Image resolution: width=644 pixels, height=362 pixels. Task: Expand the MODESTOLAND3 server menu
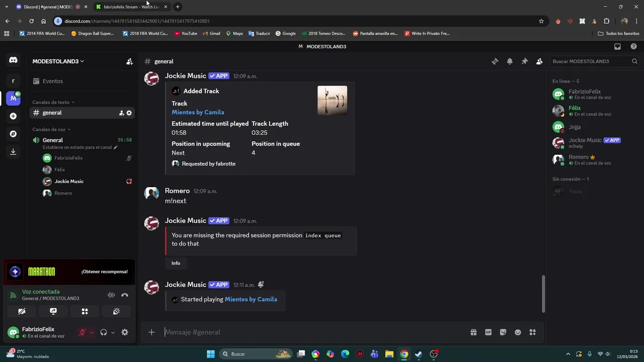tap(58, 61)
